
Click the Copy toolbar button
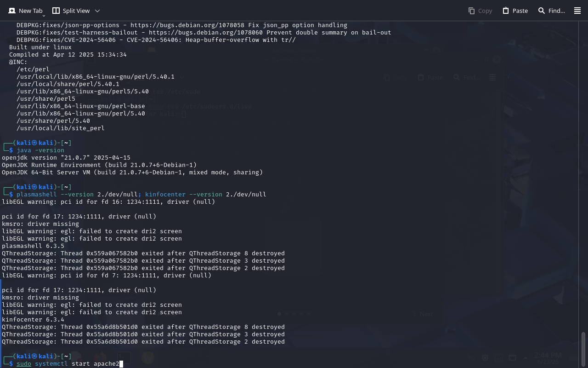[480, 11]
